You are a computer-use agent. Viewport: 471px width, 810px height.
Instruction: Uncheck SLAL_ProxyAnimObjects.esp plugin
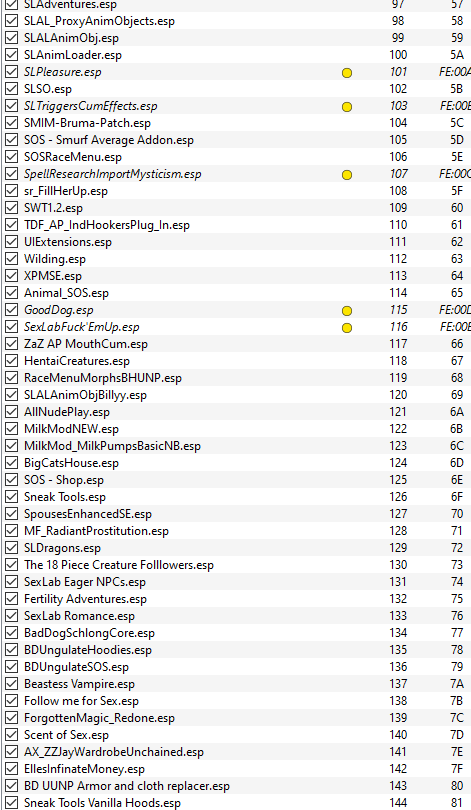11,21
